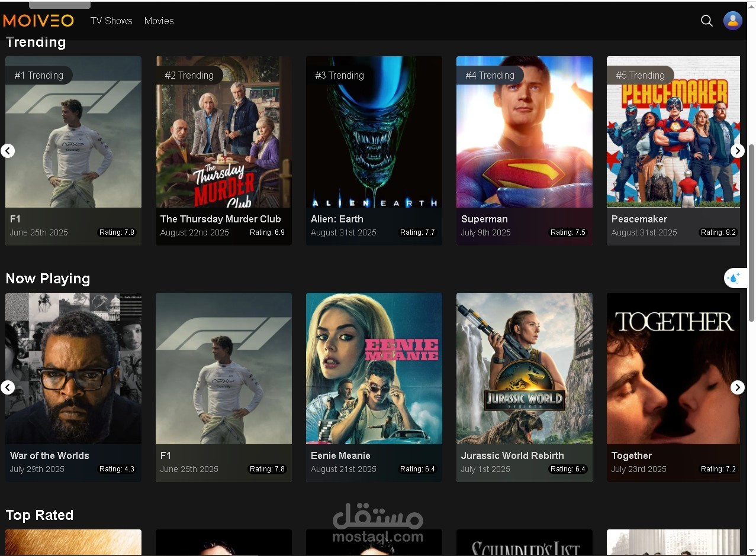This screenshot has width=756, height=556.
Task: Click the Alien: Earth title text
Action: point(337,219)
